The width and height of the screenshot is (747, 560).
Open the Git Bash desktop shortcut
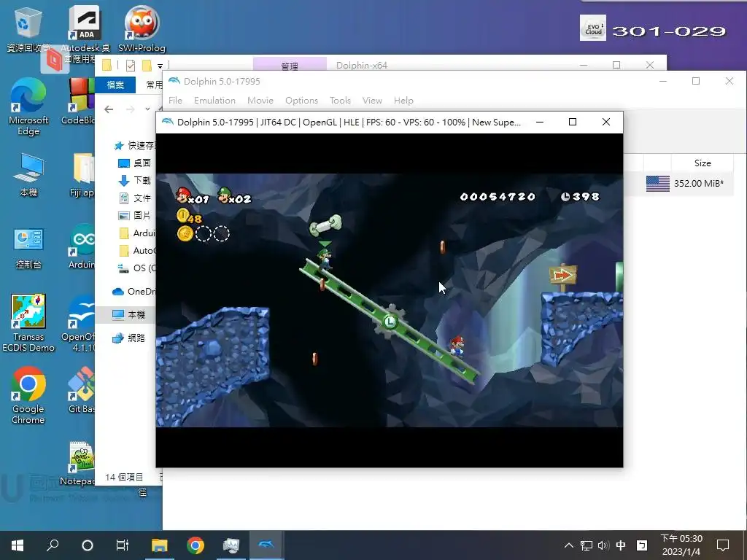pyautogui.click(x=81, y=389)
